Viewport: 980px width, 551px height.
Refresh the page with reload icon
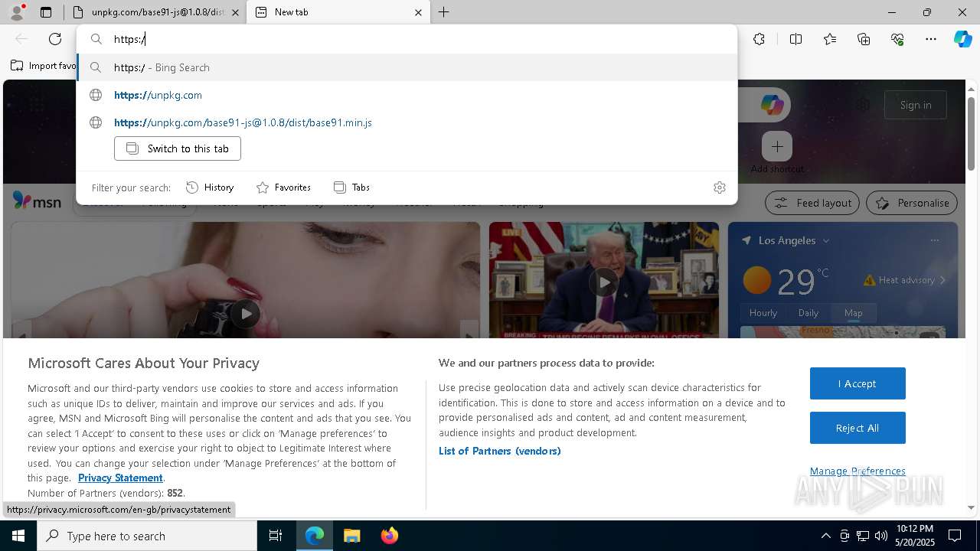[55, 39]
